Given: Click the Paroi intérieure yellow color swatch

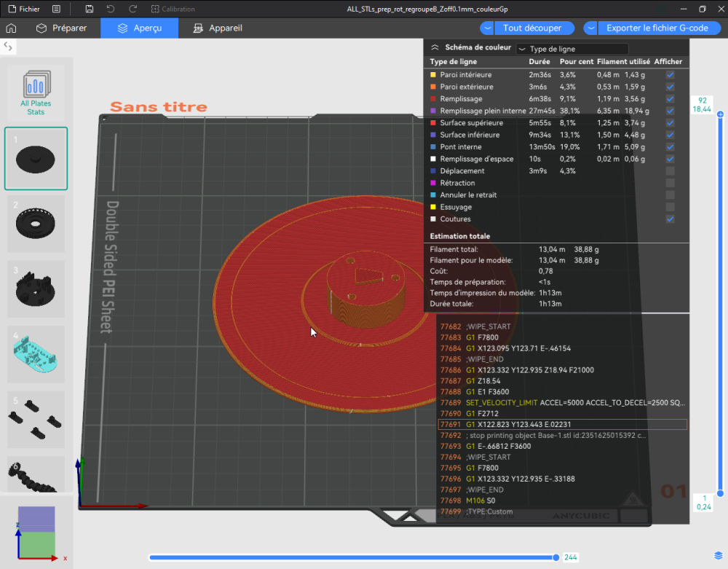Looking at the screenshot, I should tap(433, 75).
